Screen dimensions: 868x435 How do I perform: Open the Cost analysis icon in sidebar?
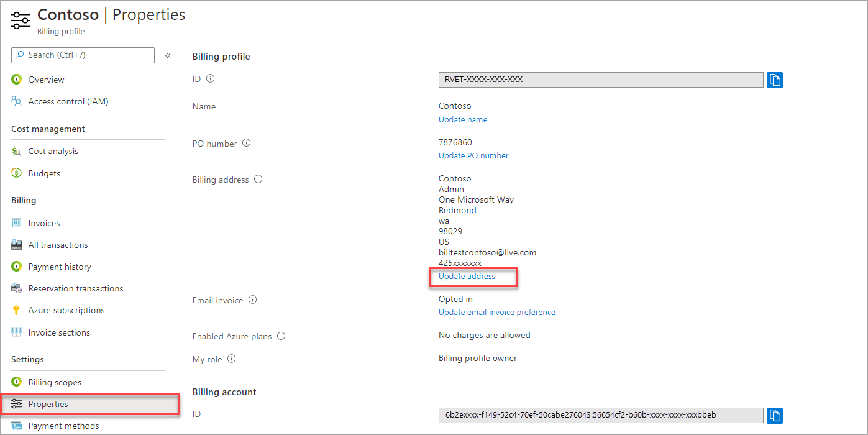click(x=16, y=151)
